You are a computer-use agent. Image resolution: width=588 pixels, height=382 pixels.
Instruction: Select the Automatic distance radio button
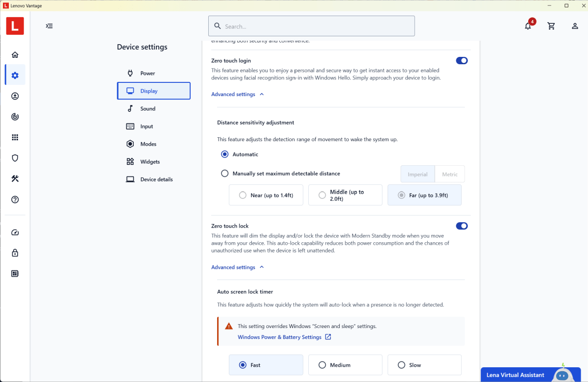pyautogui.click(x=225, y=154)
